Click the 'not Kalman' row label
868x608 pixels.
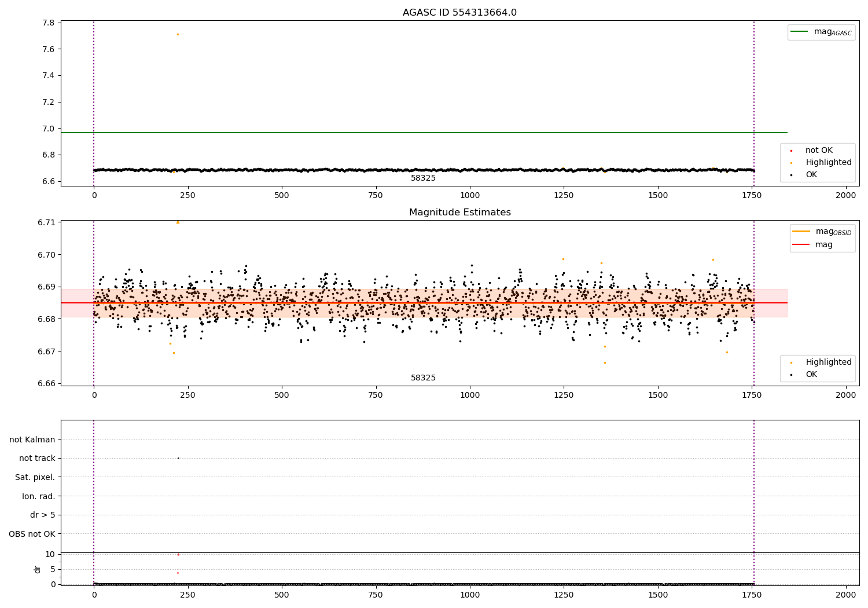click(32, 439)
